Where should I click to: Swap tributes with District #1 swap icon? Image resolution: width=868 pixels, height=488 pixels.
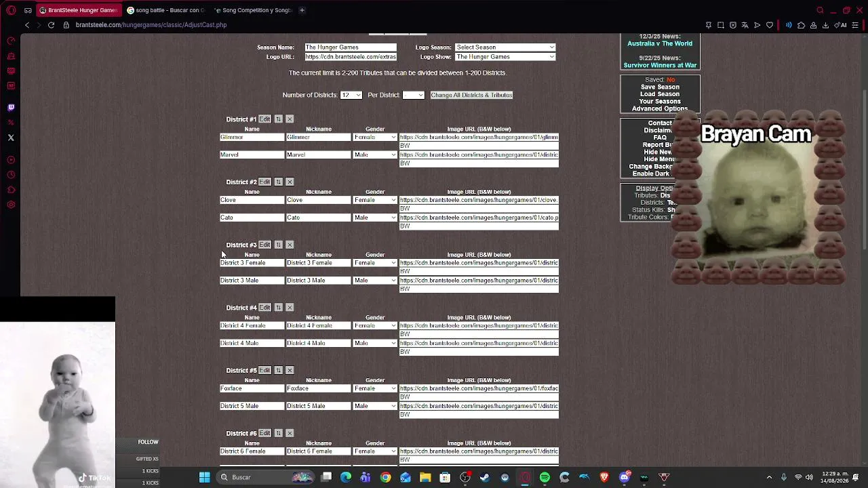tap(278, 119)
